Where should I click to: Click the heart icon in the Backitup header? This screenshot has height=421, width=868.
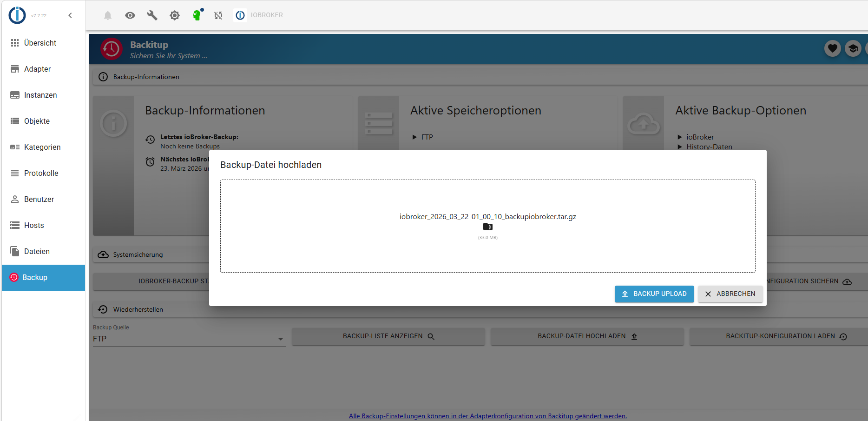[832, 48]
